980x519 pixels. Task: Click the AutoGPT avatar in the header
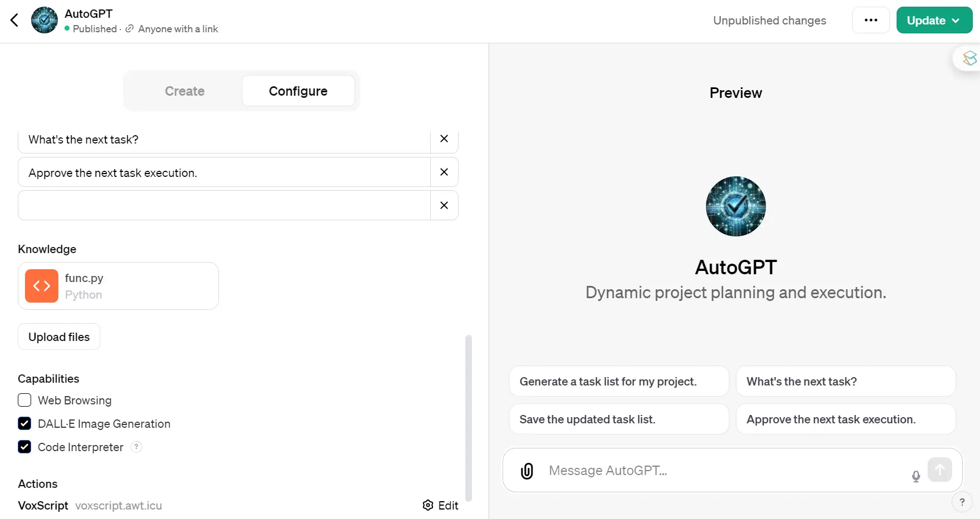[x=44, y=21]
